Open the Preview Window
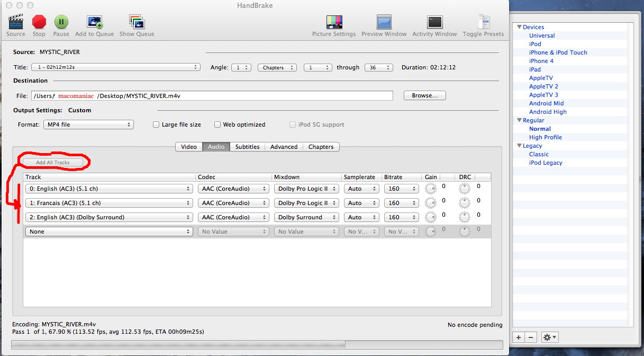Screen dimensions: 644x356 pyautogui.click(x=384, y=22)
